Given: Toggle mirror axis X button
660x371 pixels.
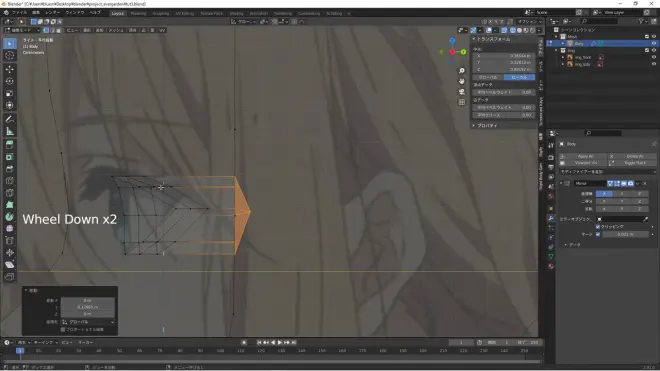Looking at the screenshot, I should (x=604, y=194).
